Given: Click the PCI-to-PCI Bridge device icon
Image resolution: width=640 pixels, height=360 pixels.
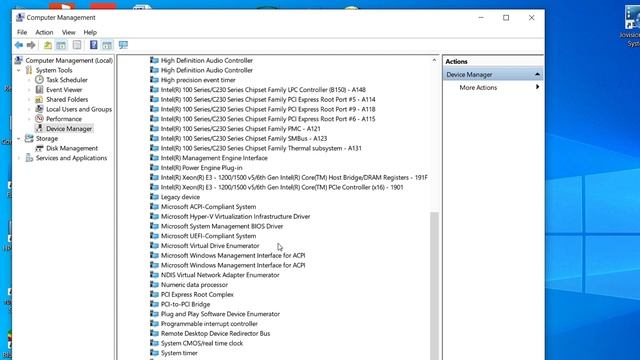Looking at the screenshot, I should pos(154,304).
